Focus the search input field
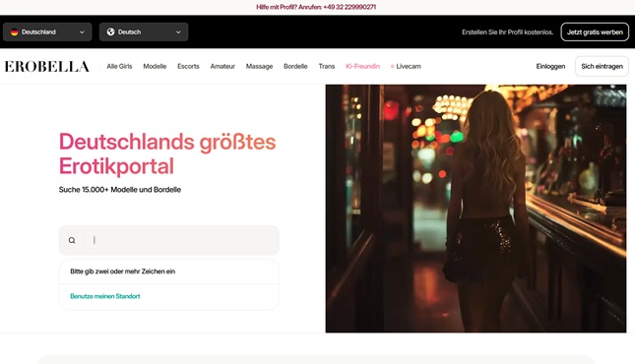This screenshot has width=635, height=364. pos(169,240)
